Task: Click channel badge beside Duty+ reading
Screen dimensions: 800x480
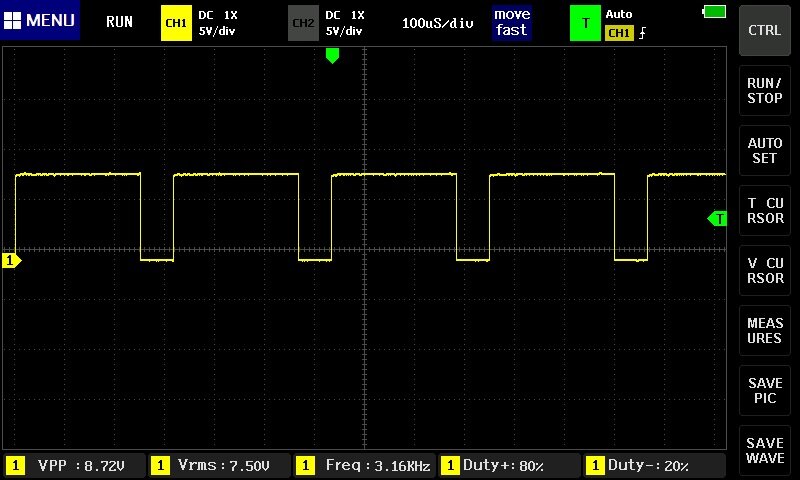Action: point(450,465)
